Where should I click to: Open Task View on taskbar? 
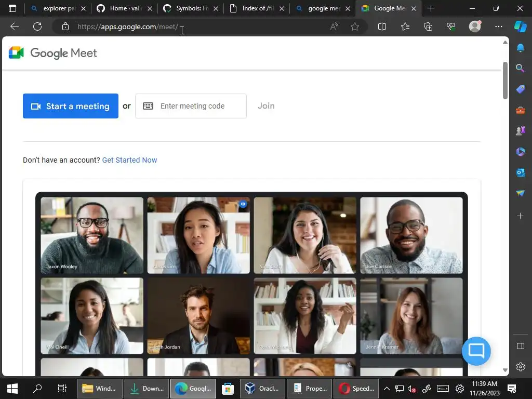point(62,389)
